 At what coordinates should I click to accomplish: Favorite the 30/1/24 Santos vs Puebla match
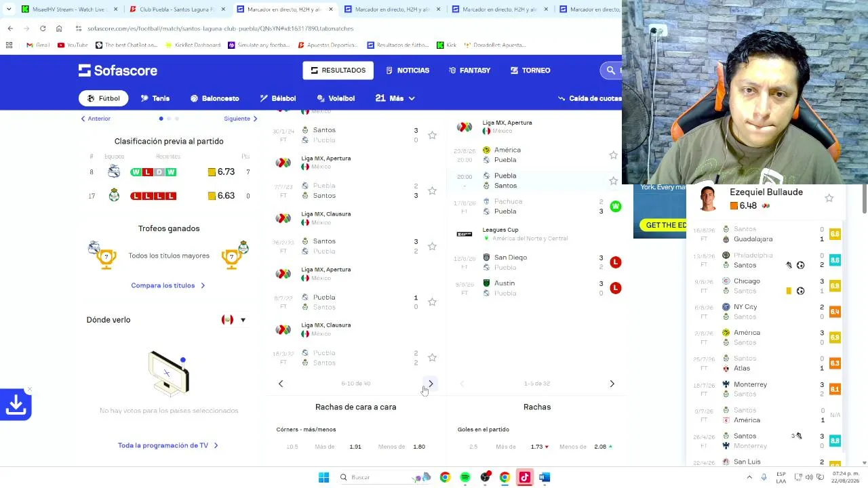click(432, 135)
